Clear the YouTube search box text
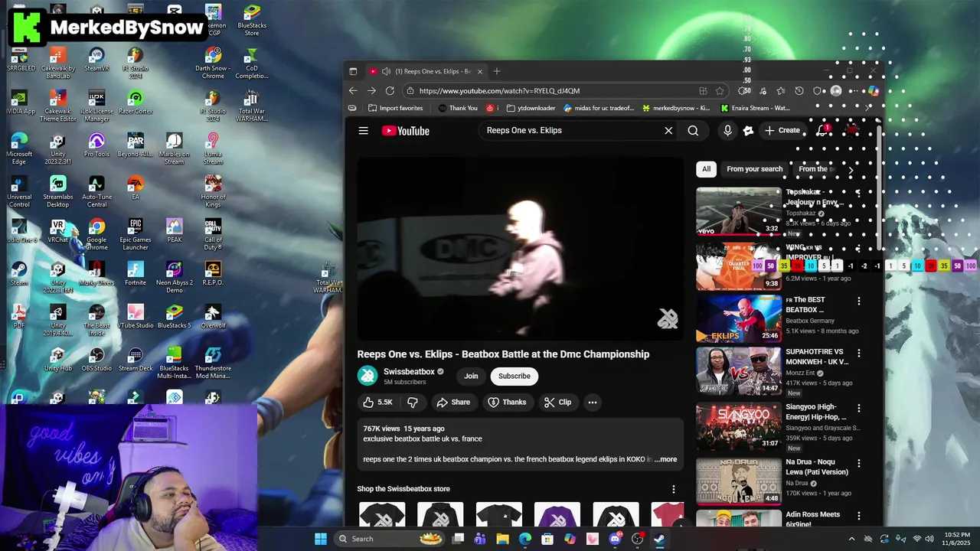980x551 pixels. 668,131
